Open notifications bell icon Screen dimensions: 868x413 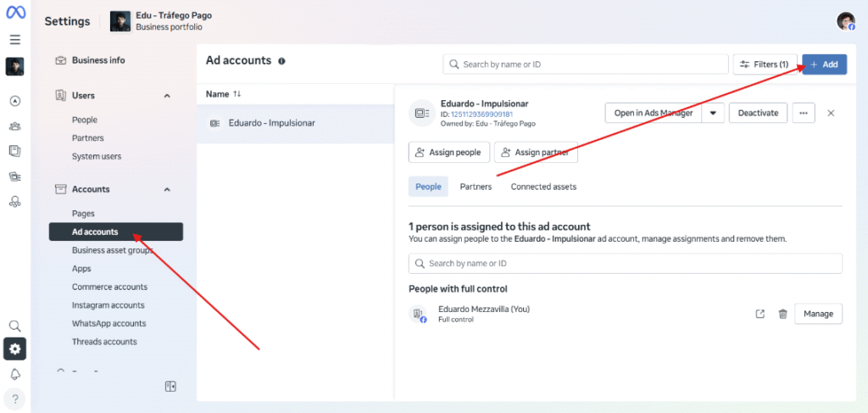15,374
